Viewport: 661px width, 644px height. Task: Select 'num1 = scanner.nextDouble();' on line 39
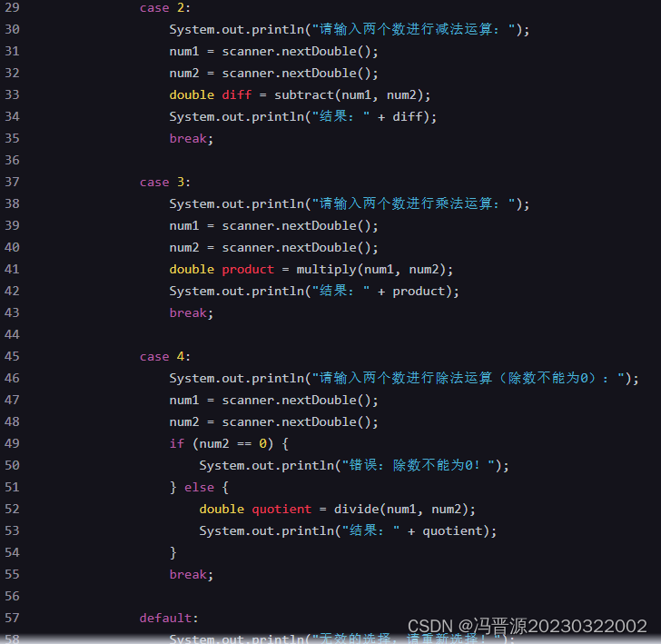pyautogui.click(x=273, y=226)
